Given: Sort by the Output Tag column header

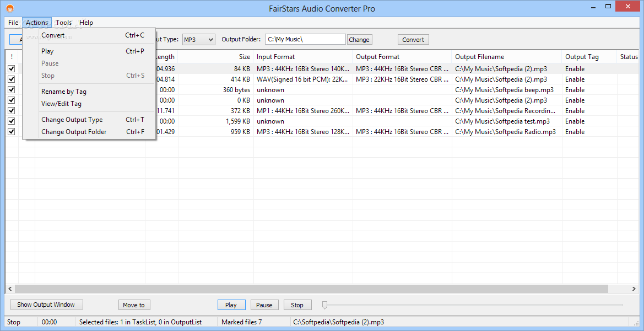Looking at the screenshot, I should point(589,57).
